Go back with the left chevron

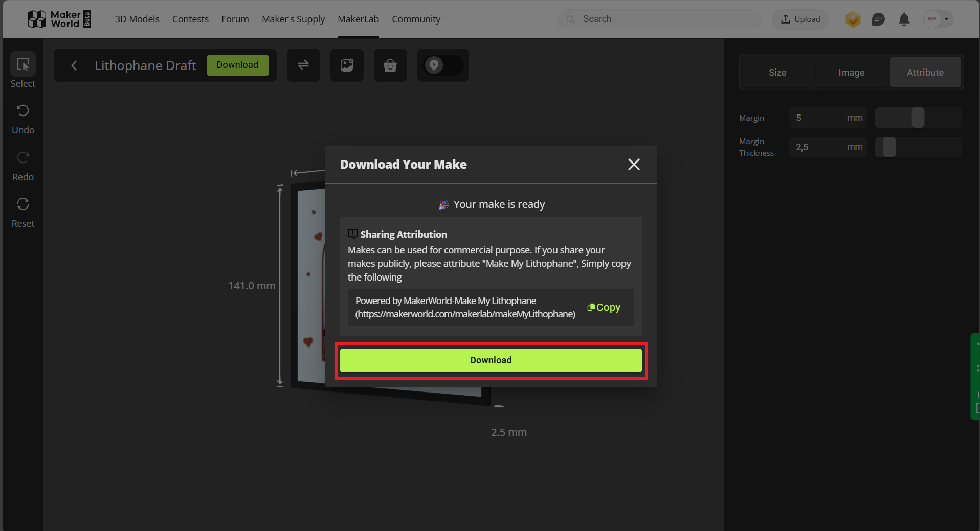coord(74,65)
